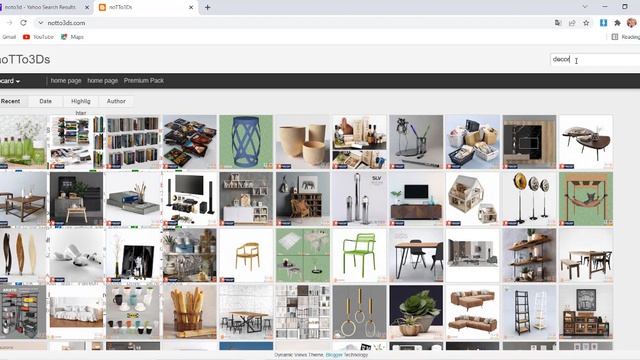
Task: Open the pencil holder desk set thumbnail
Action: 416,142
